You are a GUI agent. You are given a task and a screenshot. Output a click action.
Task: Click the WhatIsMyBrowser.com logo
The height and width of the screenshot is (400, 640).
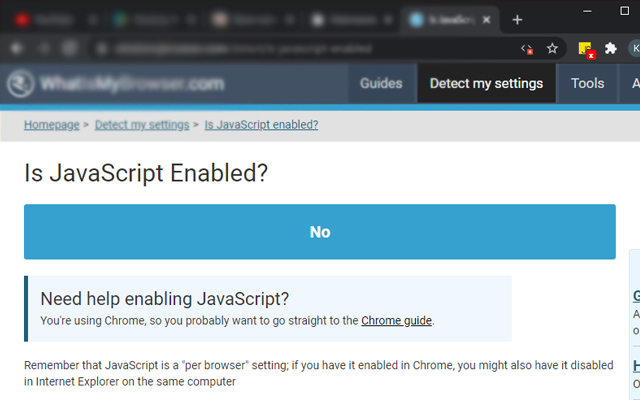116,84
